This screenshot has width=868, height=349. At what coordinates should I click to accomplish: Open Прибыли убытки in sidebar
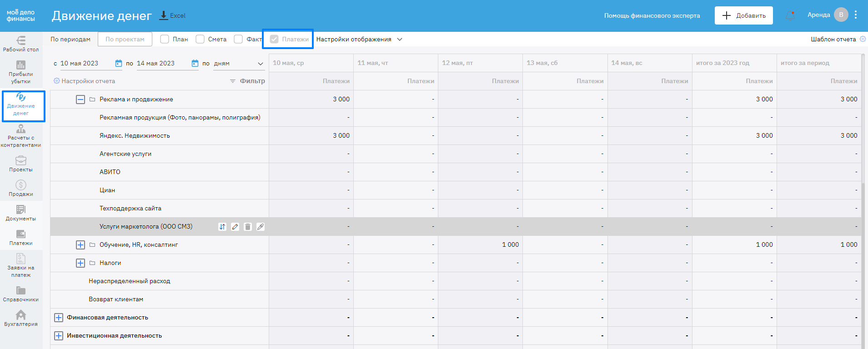[21, 72]
